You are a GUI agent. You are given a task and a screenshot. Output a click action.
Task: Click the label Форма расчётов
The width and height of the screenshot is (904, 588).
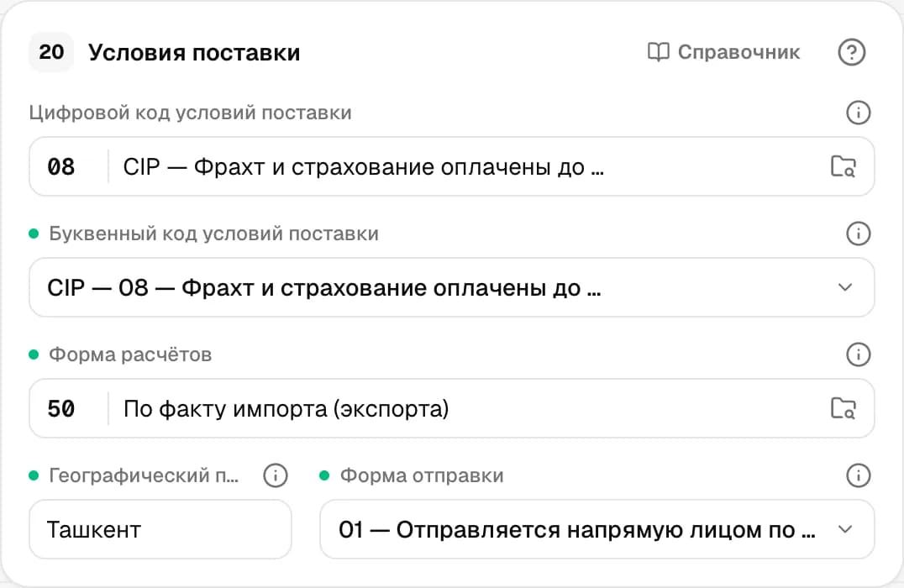(129, 354)
